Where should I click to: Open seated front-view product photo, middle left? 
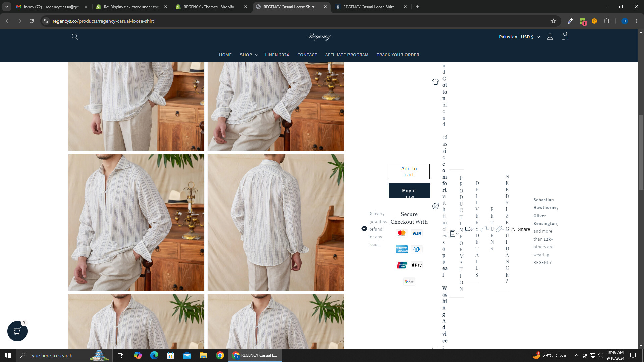(136, 222)
